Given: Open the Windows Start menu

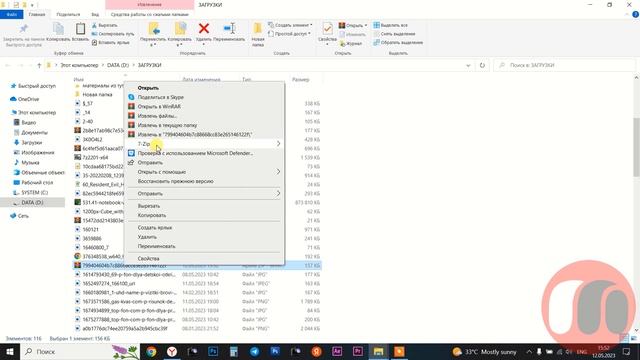Looking at the screenshot, I should click(x=9, y=351).
